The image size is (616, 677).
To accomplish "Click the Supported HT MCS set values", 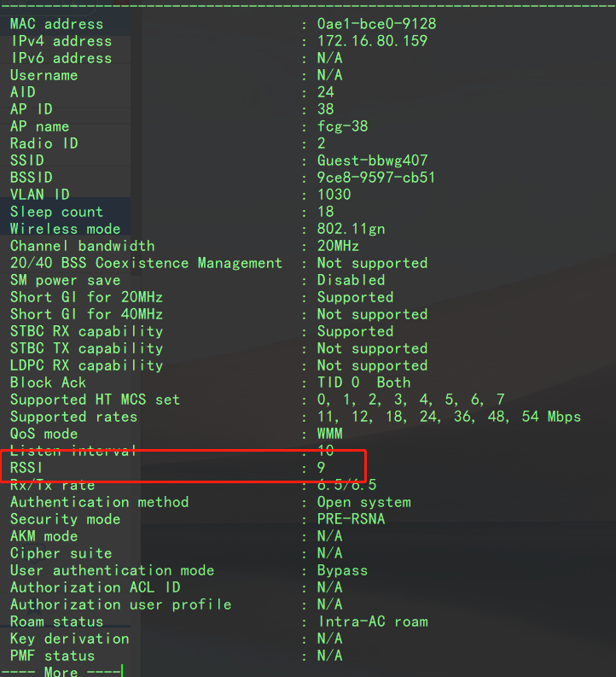I will click(x=410, y=400).
